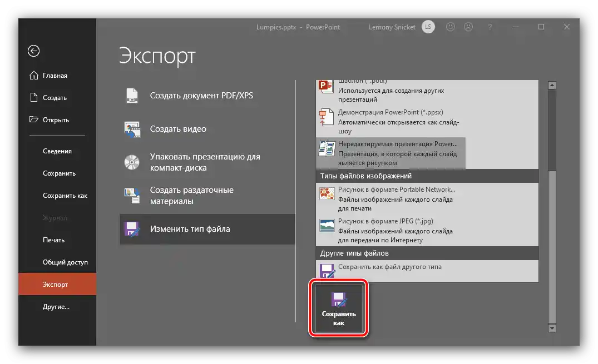
Task: Select the Экспорт sidebar item
Action: (x=57, y=284)
